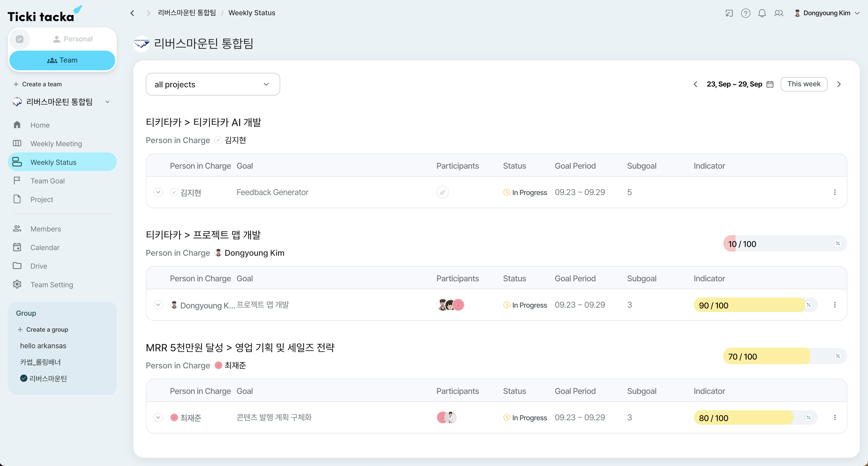Open more options for 콘텐츠 발행 계획 구체화 row
This screenshot has height=466, width=868.
[x=835, y=417]
